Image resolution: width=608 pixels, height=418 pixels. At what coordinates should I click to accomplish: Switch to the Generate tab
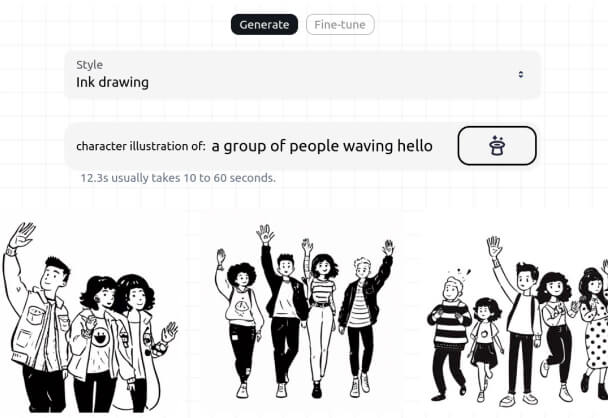[x=264, y=25]
